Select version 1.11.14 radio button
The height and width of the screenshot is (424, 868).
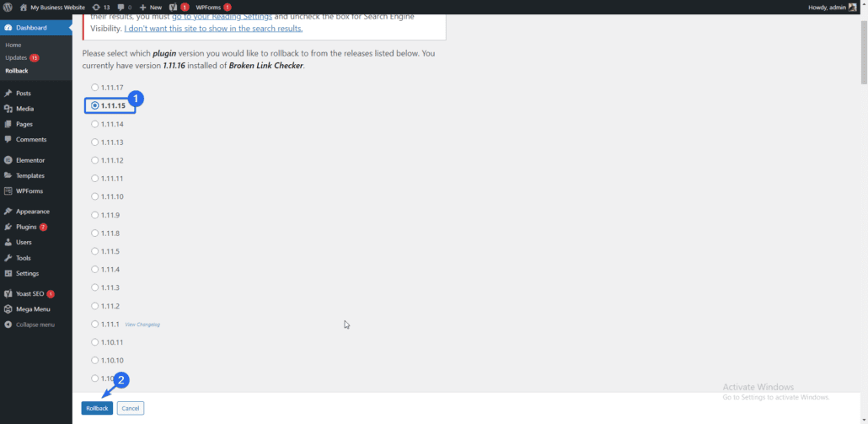point(94,124)
